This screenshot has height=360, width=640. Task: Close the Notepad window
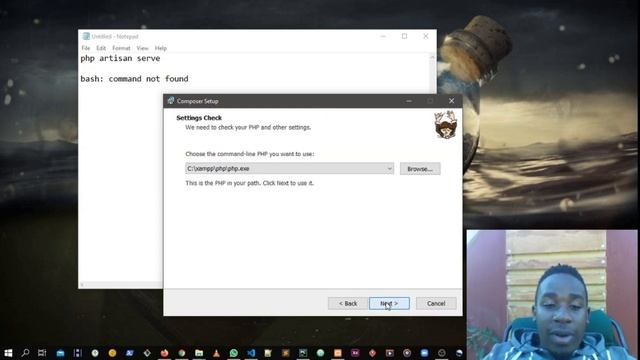coord(426,36)
